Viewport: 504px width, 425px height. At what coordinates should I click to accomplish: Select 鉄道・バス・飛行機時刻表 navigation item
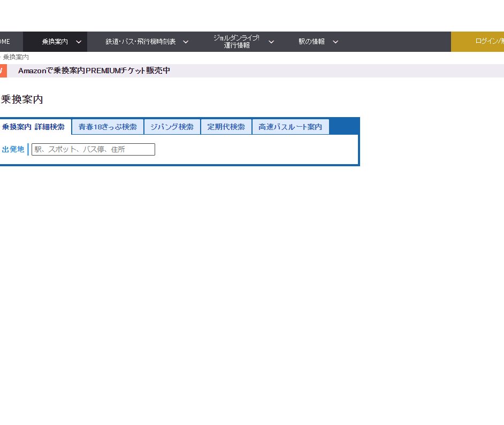141,42
